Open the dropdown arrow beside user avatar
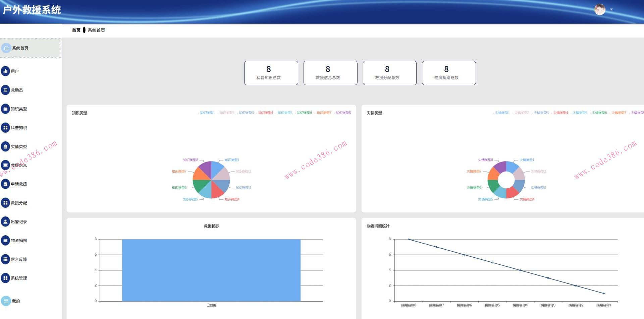The width and height of the screenshot is (644, 319). click(611, 9)
